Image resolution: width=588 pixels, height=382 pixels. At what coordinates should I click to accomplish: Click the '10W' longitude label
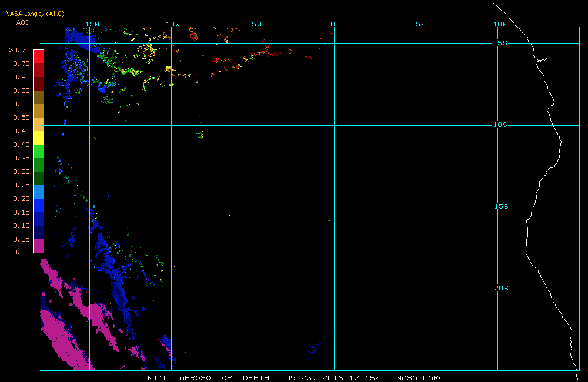point(173,24)
